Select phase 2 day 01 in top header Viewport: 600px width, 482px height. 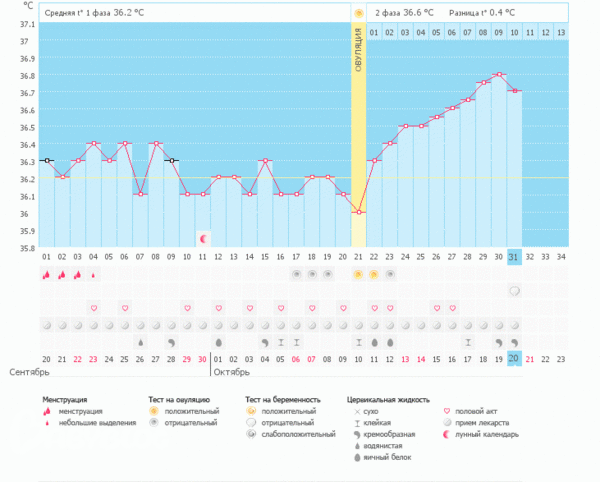(374, 33)
